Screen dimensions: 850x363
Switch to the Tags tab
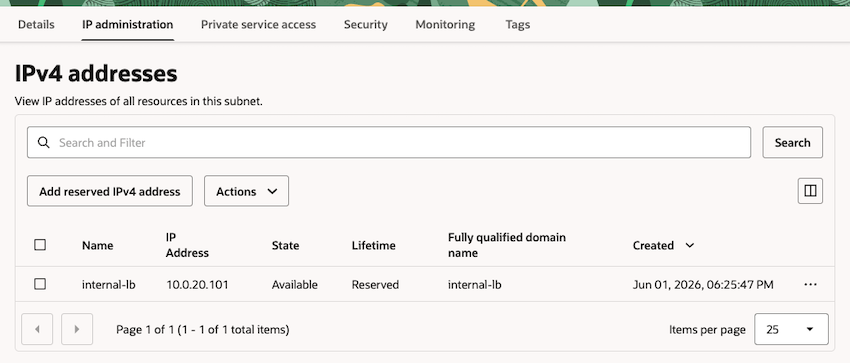click(518, 24)
